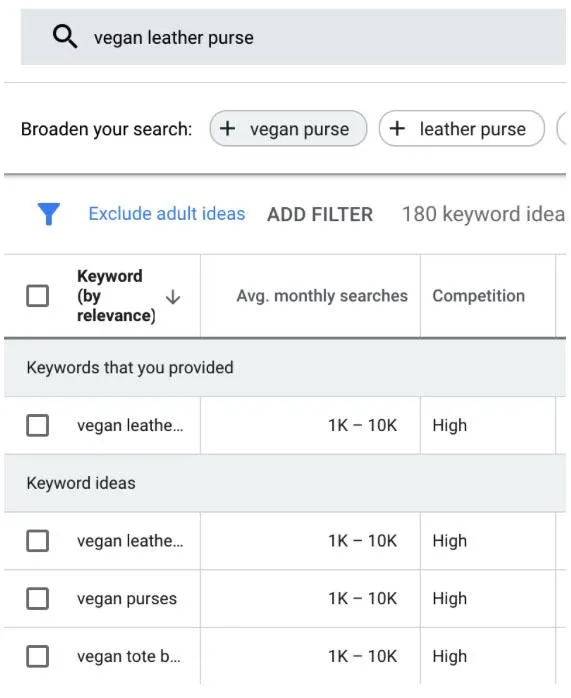Add leather purse to broaden search

click(462, 129)
